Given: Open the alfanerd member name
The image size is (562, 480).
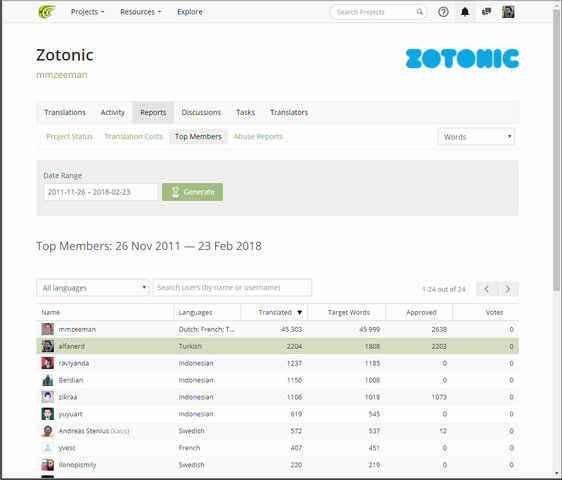Looking at the screenshot, I should [72, 346].
